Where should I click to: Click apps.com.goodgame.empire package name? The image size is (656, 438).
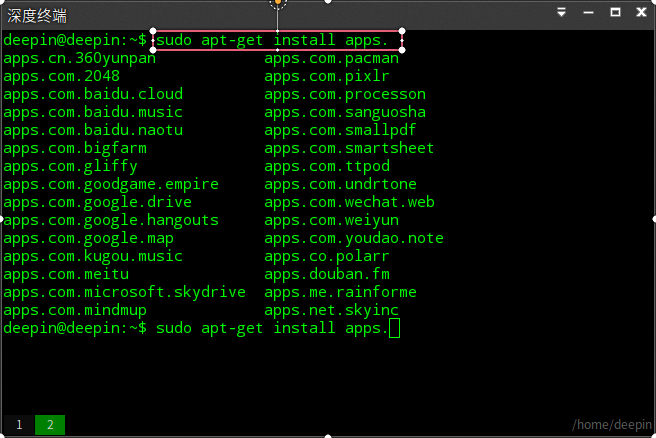(x=111, y=184)
